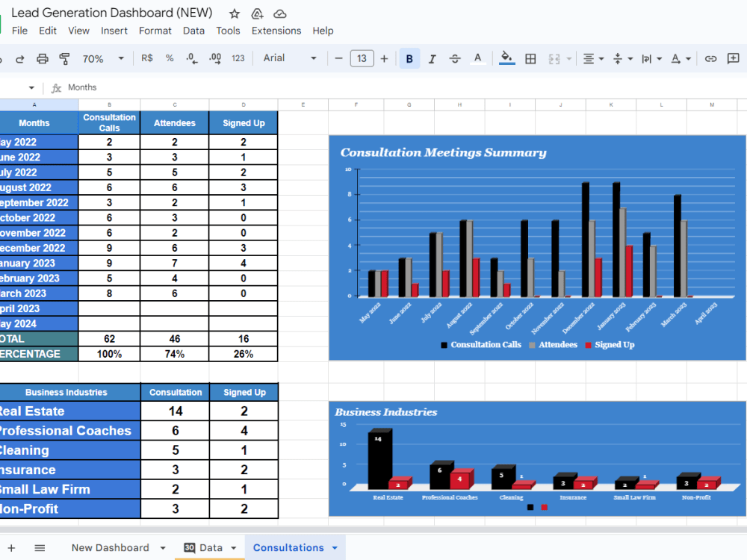The height and width of the screenshot is (560, 747).
Task: Select column B header
Action: tap(109, 105)
